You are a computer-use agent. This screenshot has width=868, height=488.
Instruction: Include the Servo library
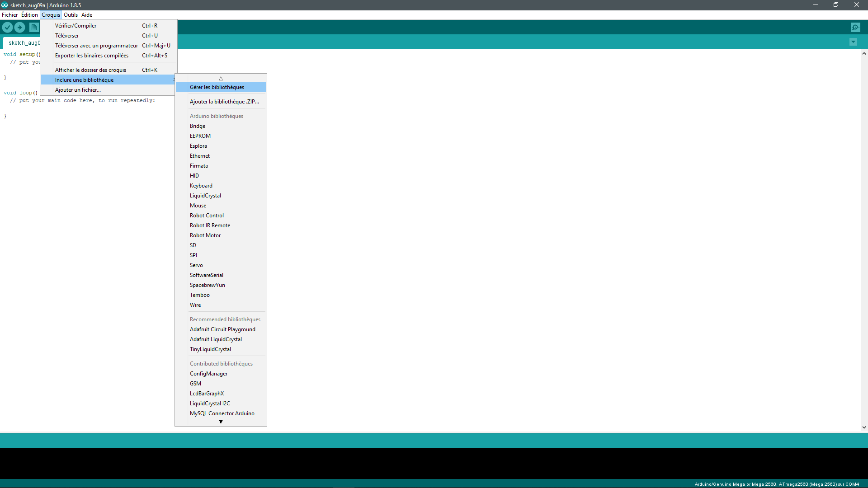coord(221,265)
